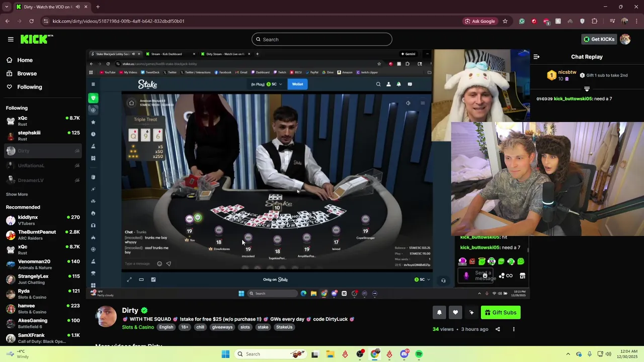Open the system clock and date

pyautogui.click(x=628, y=354)
